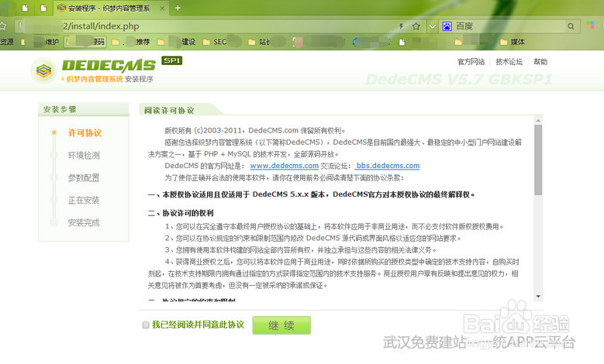Screen dimensions: 604x364
Task: Bookmark page with the star icon
Action: coord(416,26)
